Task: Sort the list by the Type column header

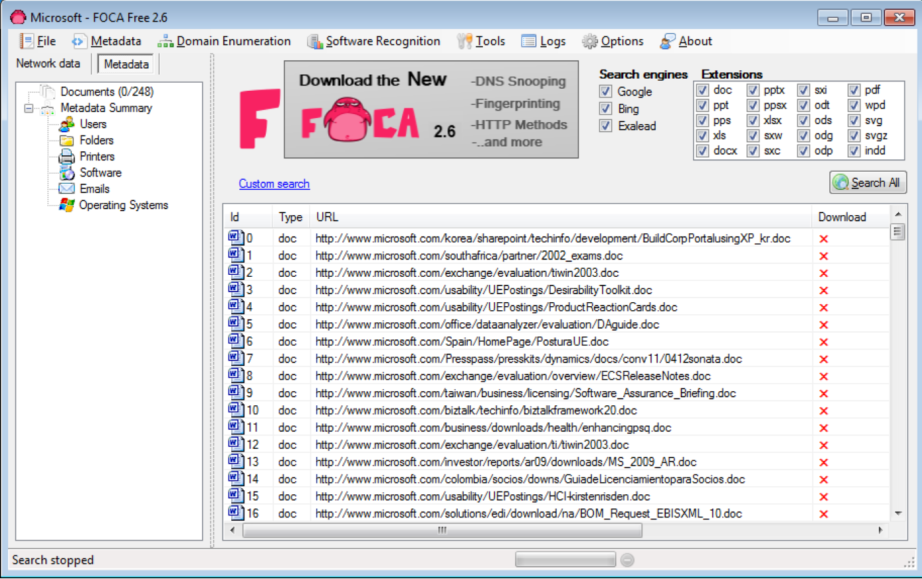Action: click(291, 217)
